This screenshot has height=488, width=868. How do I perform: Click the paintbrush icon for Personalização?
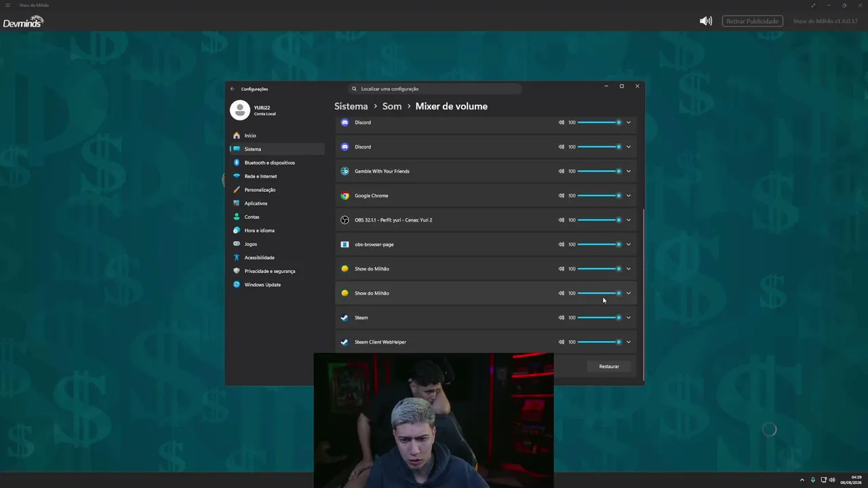coord(237,190)
